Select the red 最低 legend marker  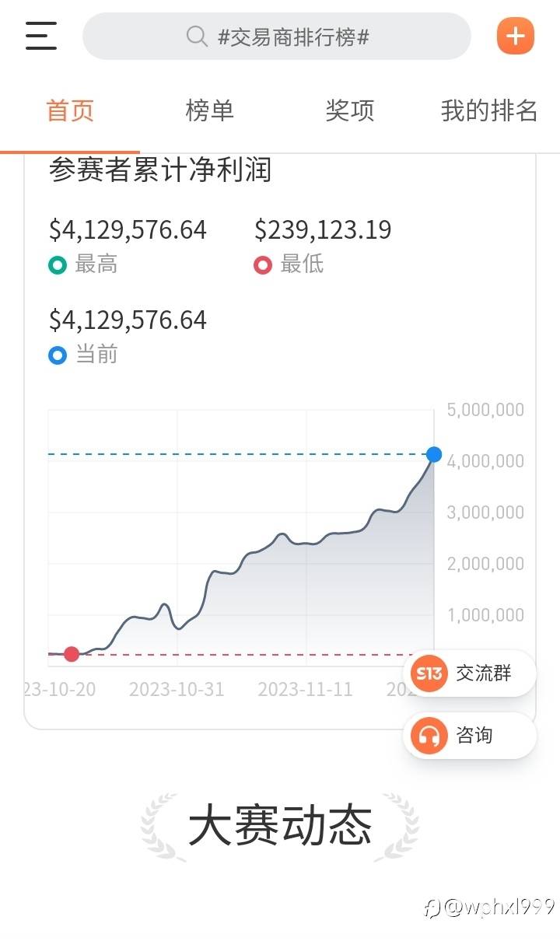pos(263,265)
